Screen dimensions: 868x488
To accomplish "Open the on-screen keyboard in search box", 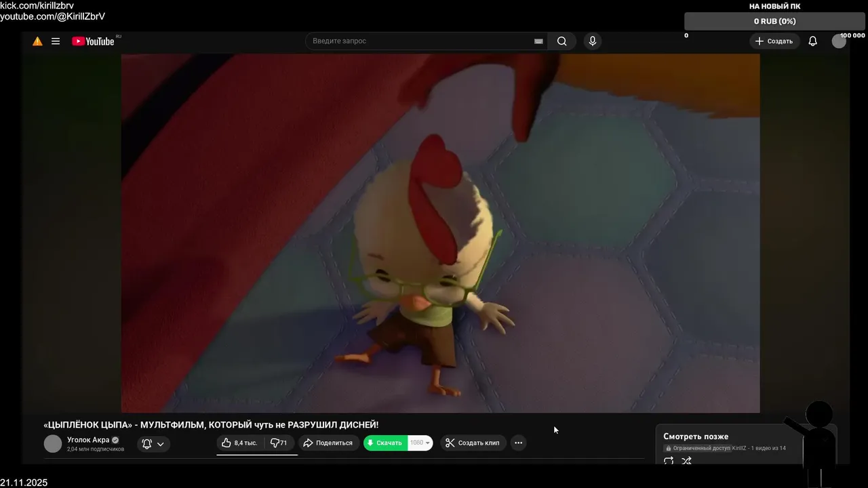I will point(538,41).
